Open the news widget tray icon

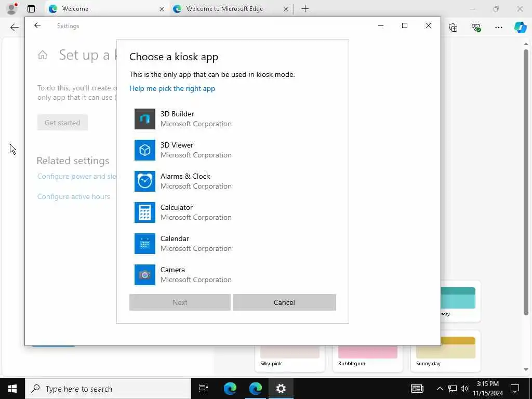[x=417, y=389]
